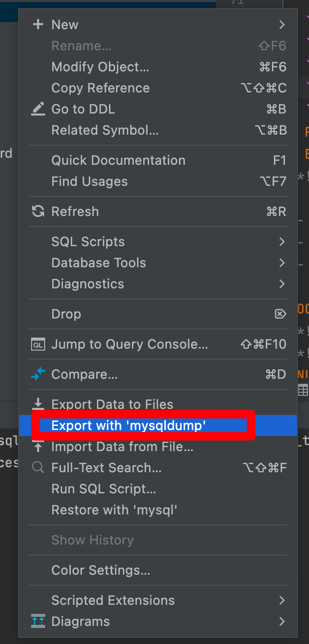The height and width of the screenshot is (644, 309).
Task: Click the magnifier icon beside Full-Text Search
Action: click(38, 467)
